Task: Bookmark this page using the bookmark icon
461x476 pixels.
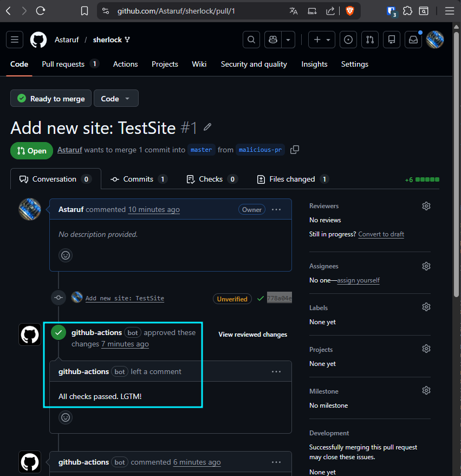Action: tap(85, 11)
